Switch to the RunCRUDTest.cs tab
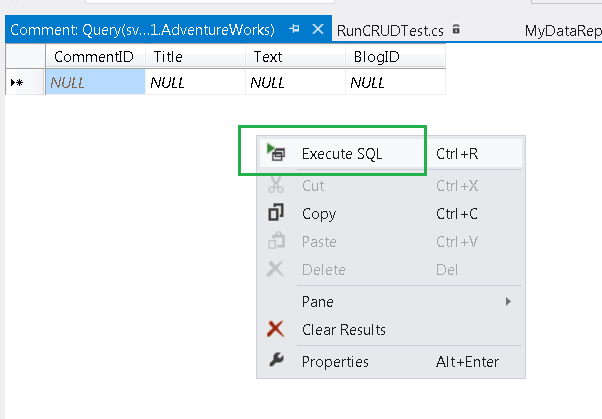The width and height of the screenshot is (602, 419). click(x=390, y=31)
